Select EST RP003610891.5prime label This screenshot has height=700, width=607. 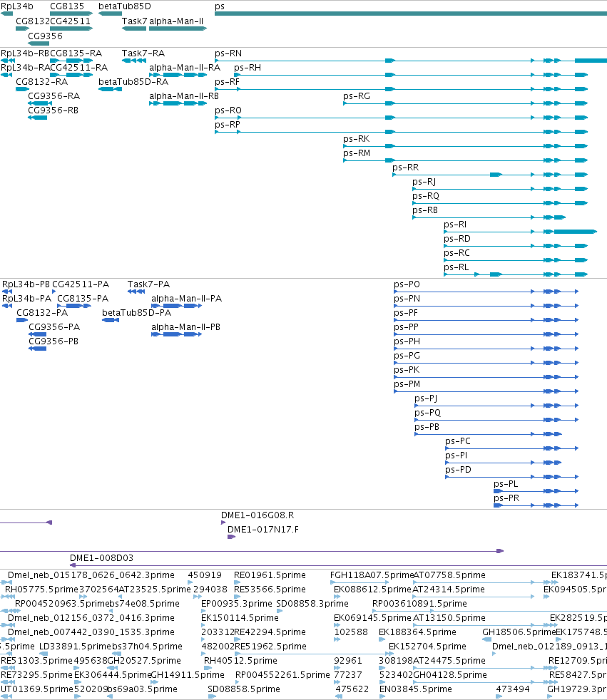coord(420,604)
